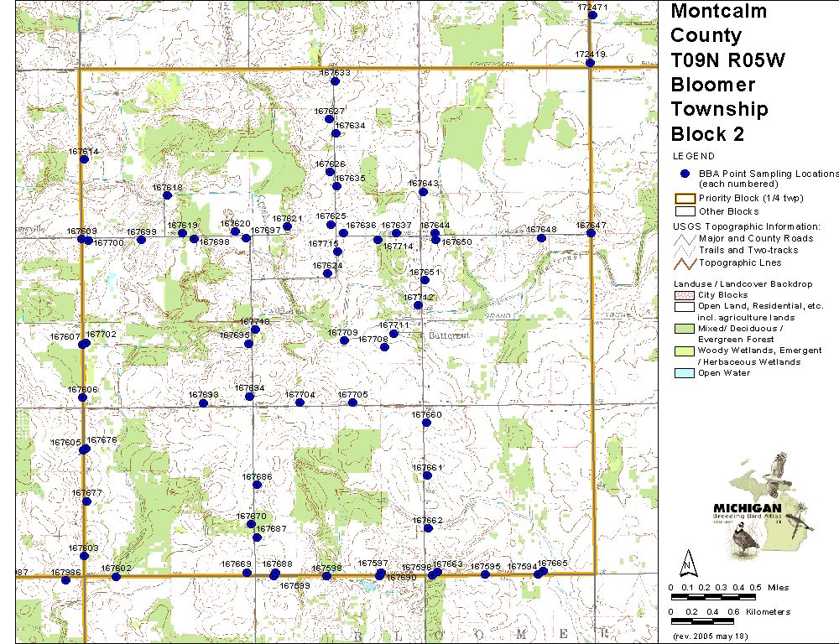Select sampling location 167648
839x644 pixels.
click(541, 238)
